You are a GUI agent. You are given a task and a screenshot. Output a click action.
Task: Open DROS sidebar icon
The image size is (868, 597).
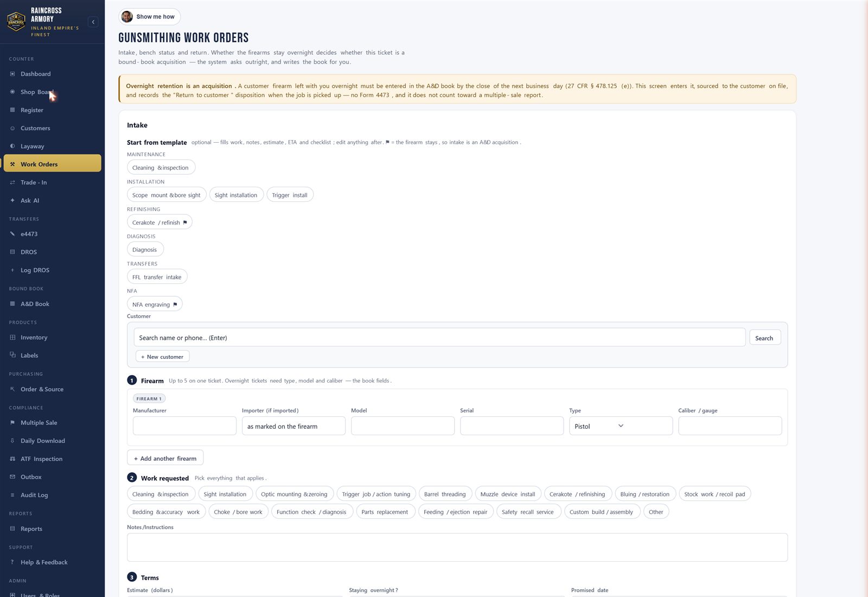pos(12,252)
